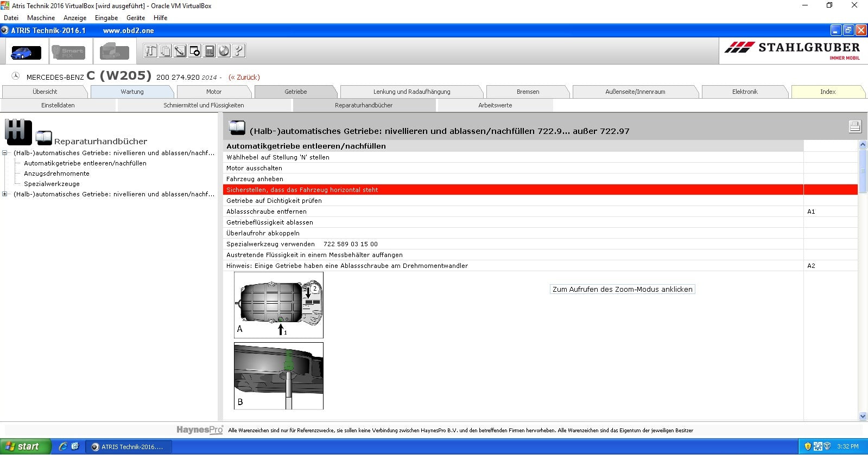Viewport: 868px width, 455px height.
Task: Expand the second (Halb-)automatisches Getriebe tree node
Action: click(x=5, y=194)
